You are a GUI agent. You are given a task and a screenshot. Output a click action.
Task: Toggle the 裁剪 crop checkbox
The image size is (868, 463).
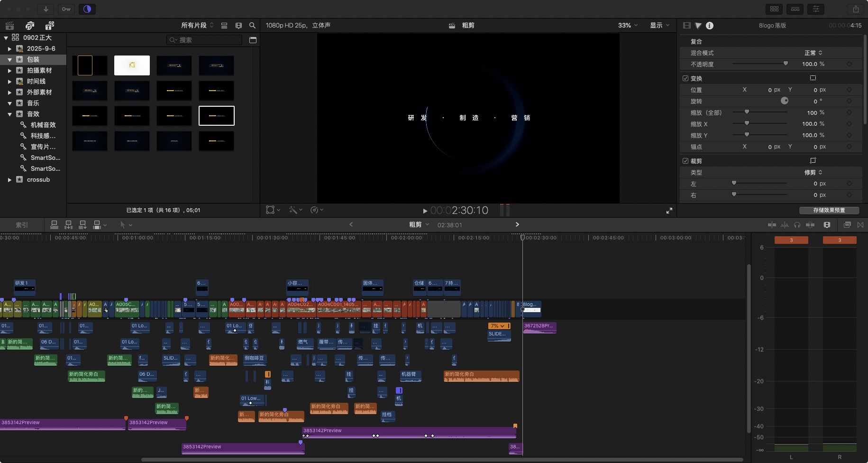click(685, 161)
